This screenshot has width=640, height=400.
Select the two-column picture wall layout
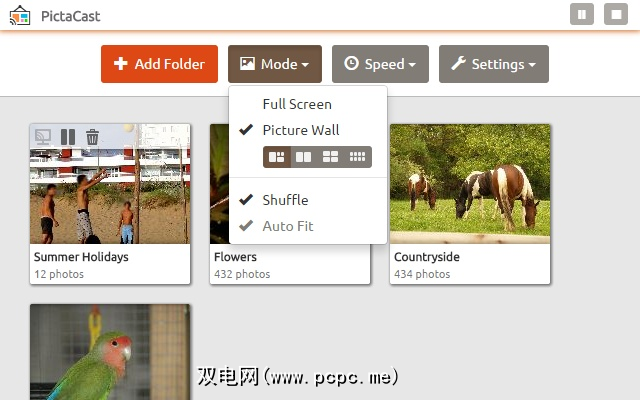pyautogui.click(x=303, y=157)
